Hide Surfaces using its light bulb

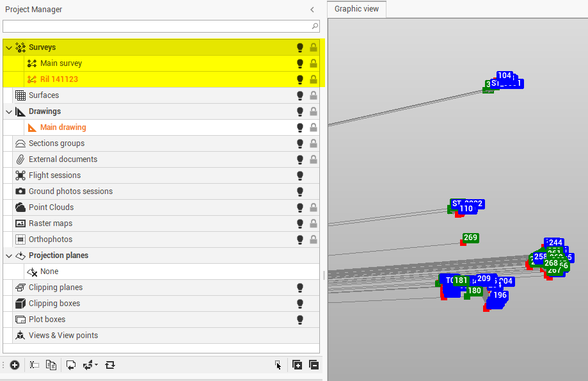299,95
